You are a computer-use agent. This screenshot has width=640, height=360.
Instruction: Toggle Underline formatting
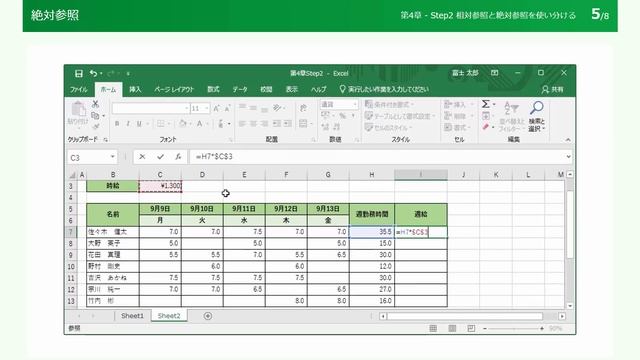coord(139,123)
